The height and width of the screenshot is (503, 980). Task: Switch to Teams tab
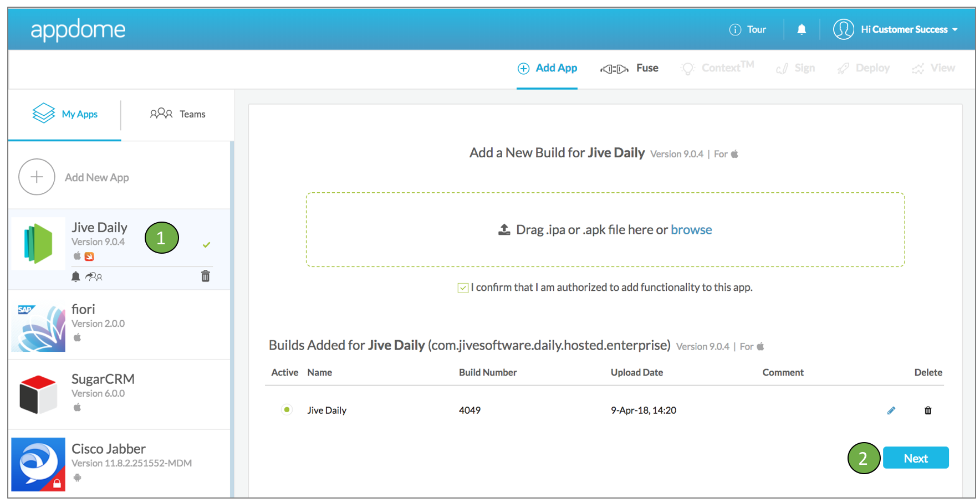click(177, 114)
